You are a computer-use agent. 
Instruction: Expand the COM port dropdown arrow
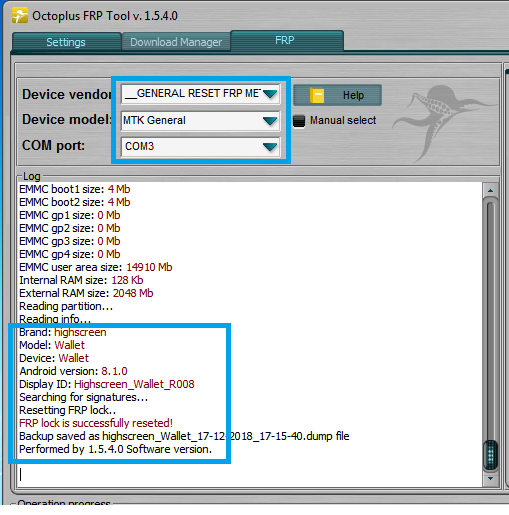click(x=270, y=147)
